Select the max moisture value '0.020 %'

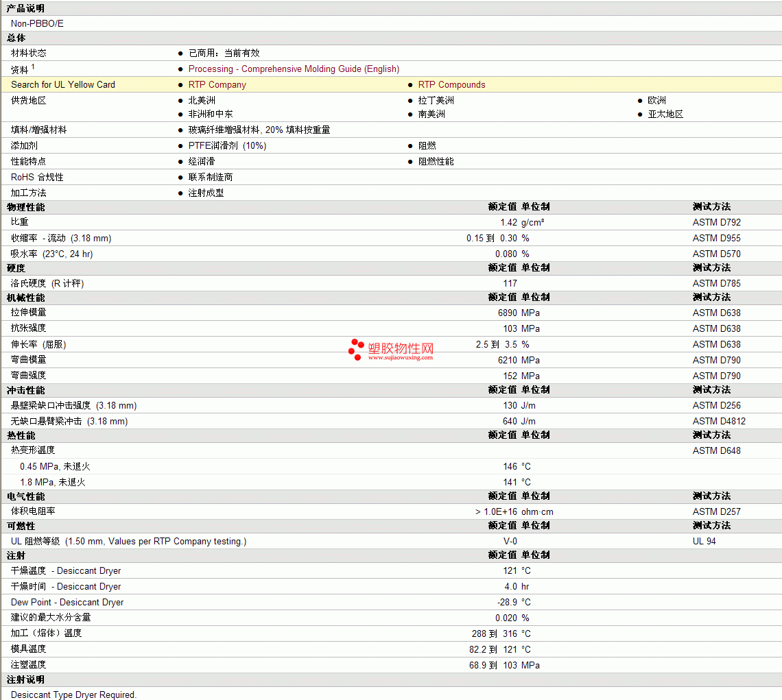[512, 618]
